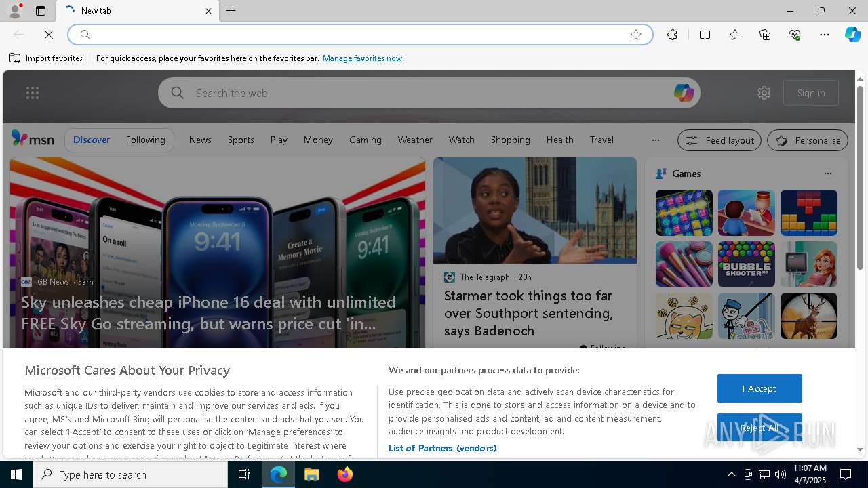This screenshot has width=868, height=488.
Task: Launch Bubble Shooter HD game
Action: click(x=747, y=264)
